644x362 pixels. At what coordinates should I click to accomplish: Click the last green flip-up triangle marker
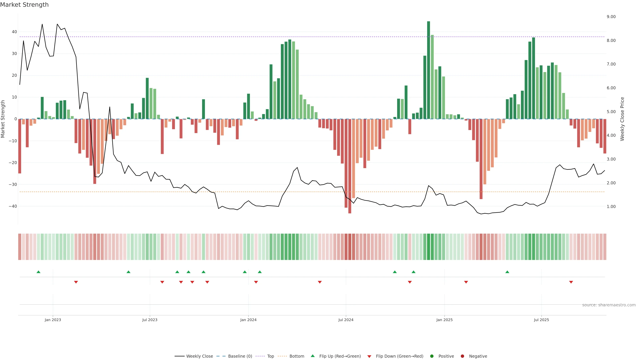click(x=507, y=272)
